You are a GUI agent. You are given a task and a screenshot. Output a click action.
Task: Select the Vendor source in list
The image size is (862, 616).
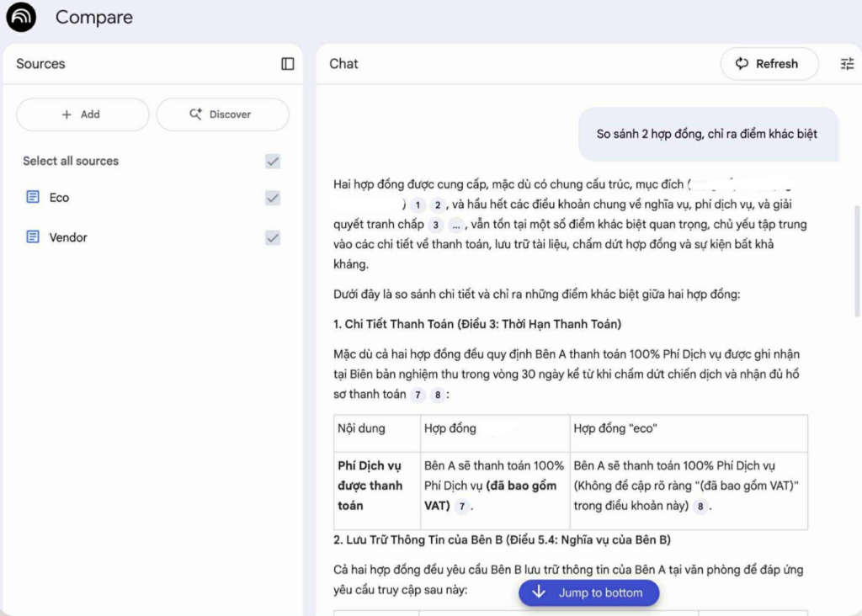pyautogui.click(x=68, y=237)
